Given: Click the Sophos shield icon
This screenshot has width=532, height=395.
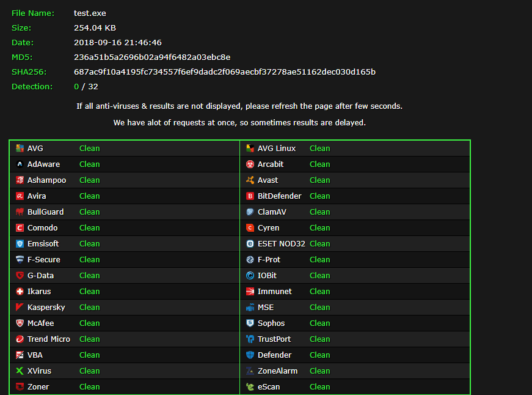Looking at the screenshot, I should [250, 323].
